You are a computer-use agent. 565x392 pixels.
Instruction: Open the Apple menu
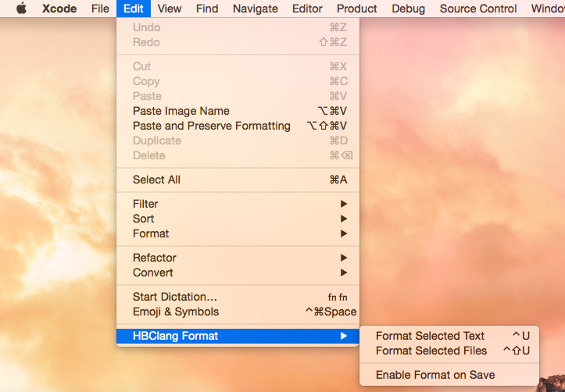pos(21,9)
